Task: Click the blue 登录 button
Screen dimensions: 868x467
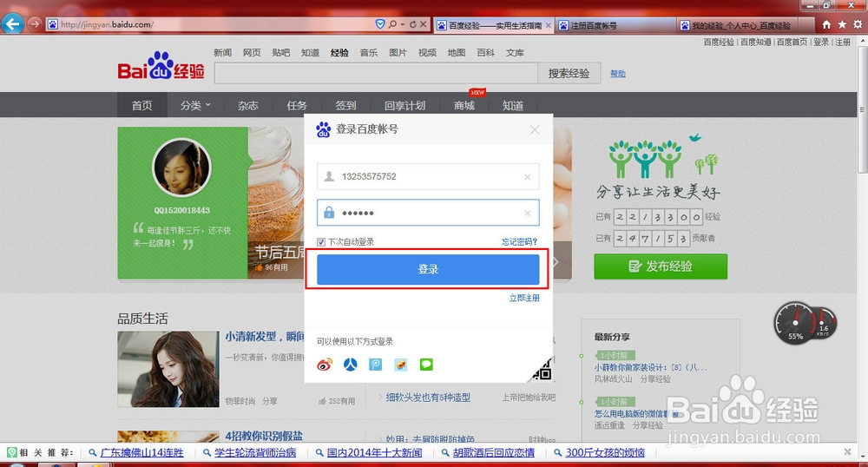Action: 428,269
